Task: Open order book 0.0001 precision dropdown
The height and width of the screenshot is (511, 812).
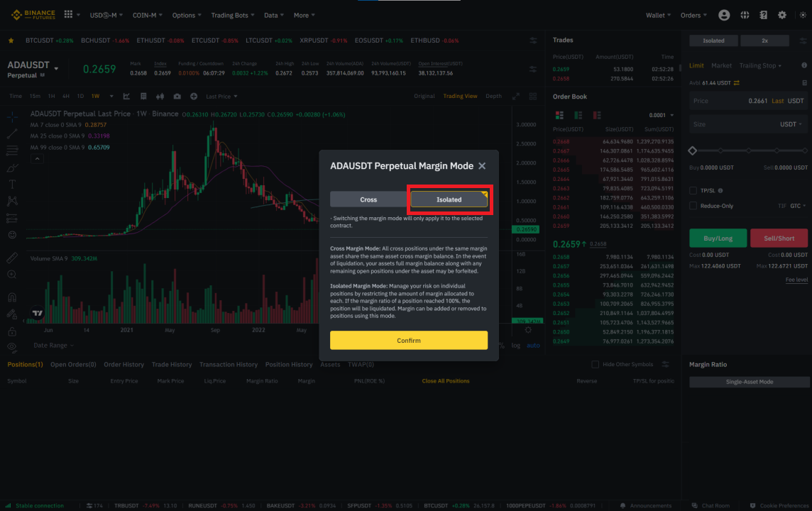Action: (x=662, y=115)
